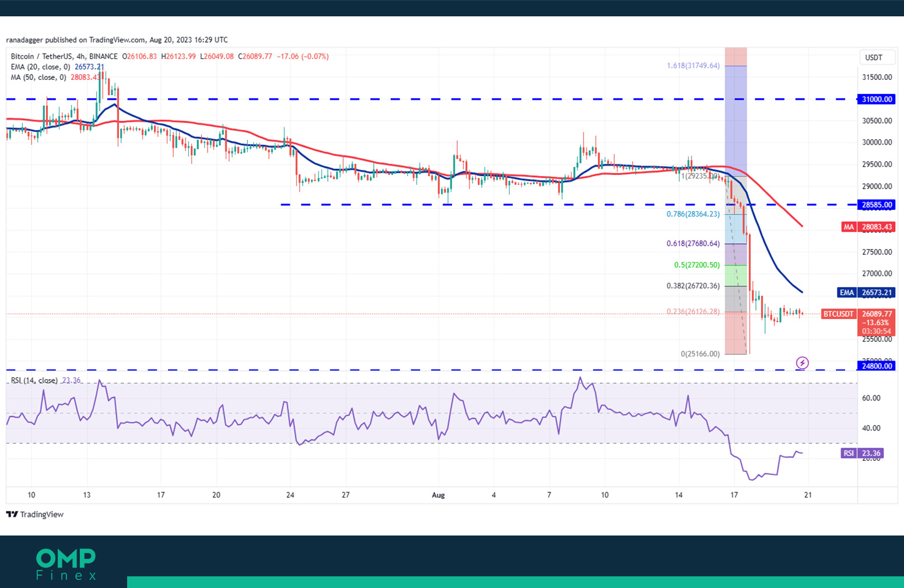
Task: Click the 31500.00 price scale value
Action: (877, 77)
